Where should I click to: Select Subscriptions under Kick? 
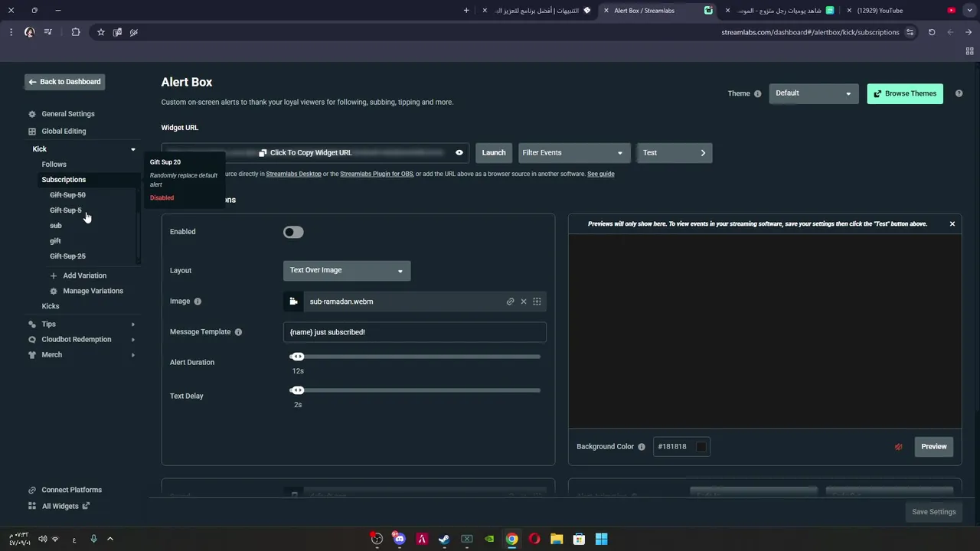pyautogui.click(x=64, y=180)
